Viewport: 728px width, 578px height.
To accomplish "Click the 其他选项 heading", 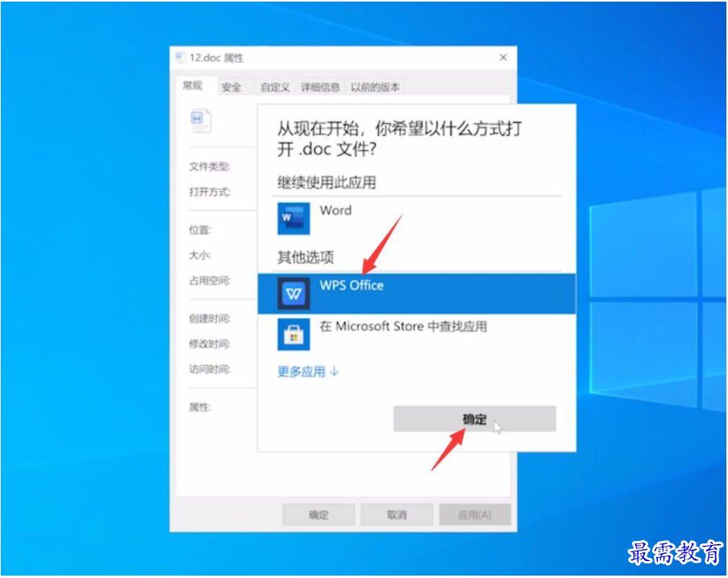I will click(x=306, y=257).
